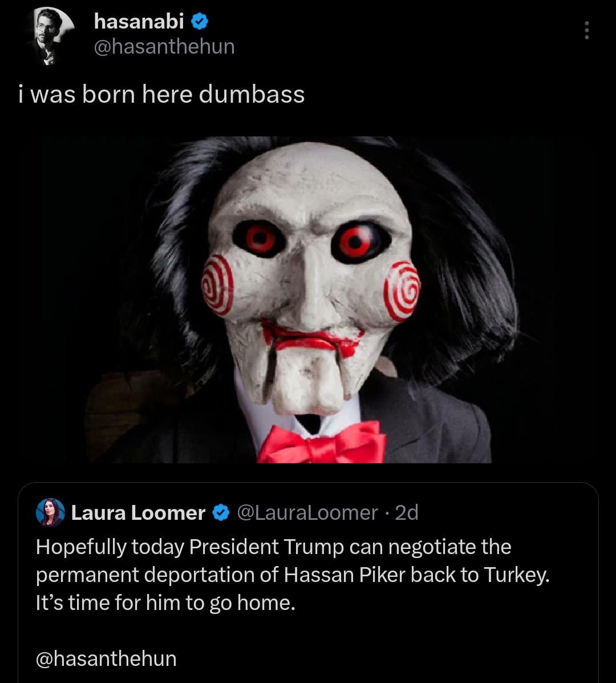Click Laura Loomer's verified checkmark badge

click(221, 513)
